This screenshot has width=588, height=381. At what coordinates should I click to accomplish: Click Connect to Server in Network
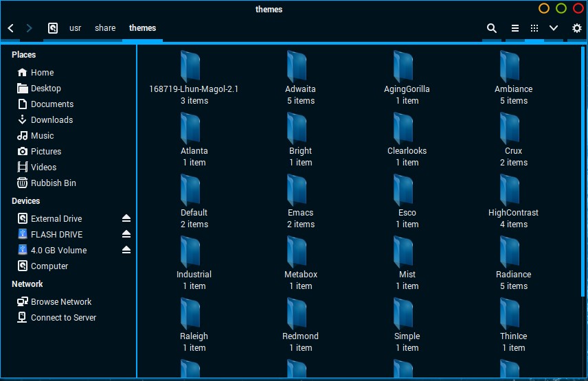63,318
